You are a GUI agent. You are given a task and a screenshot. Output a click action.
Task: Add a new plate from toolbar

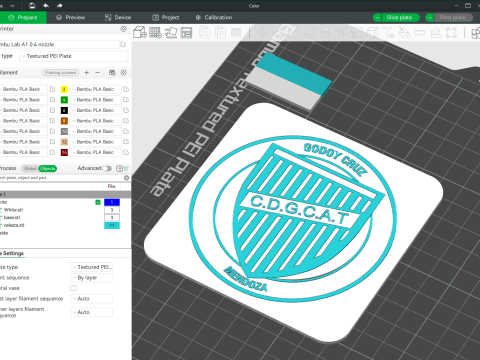pyautogui.click(x=155, y=33)
